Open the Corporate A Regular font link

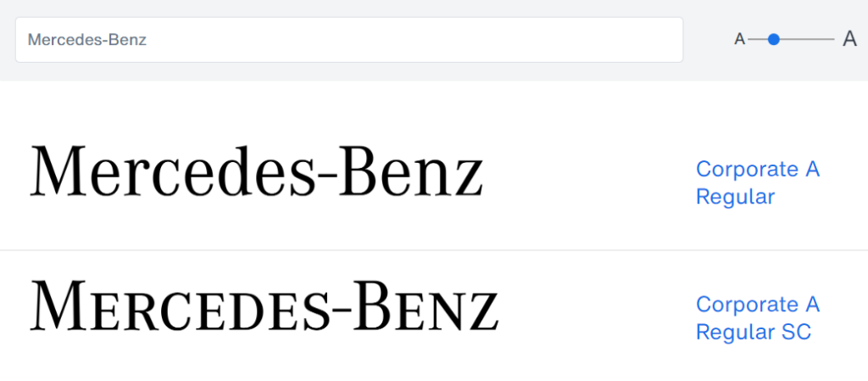click(x=757, y=182)
